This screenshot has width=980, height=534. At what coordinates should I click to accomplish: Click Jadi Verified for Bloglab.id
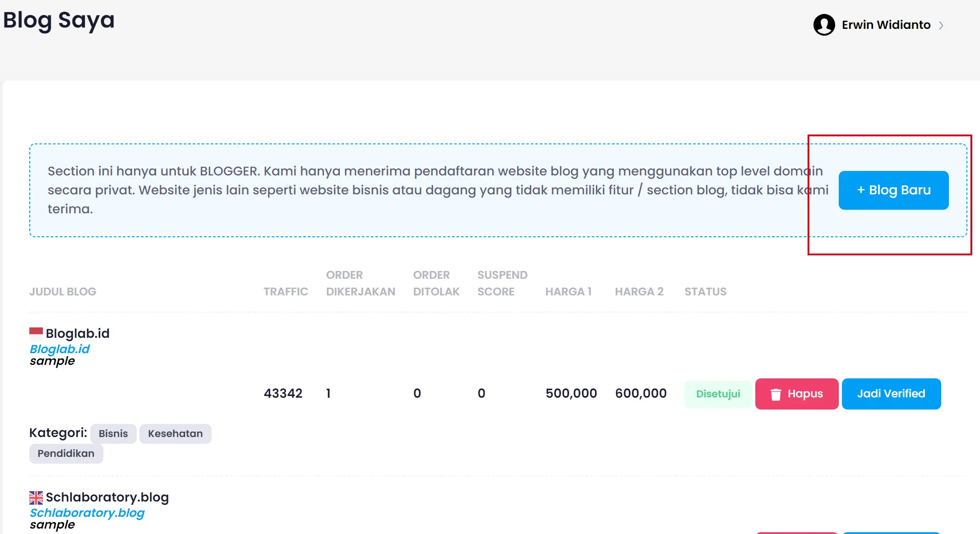(x=891, y=394)
